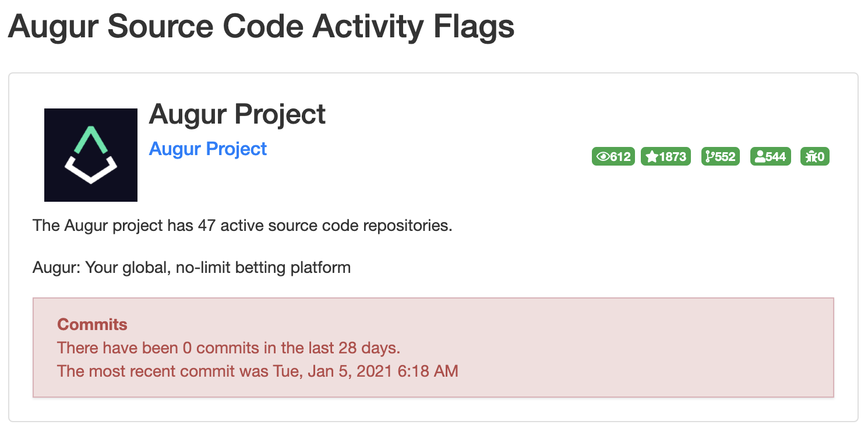Viewport: 868px width, 435px height.
Task: Click the bug icon in issues badge
Action: tap(811, 157)
